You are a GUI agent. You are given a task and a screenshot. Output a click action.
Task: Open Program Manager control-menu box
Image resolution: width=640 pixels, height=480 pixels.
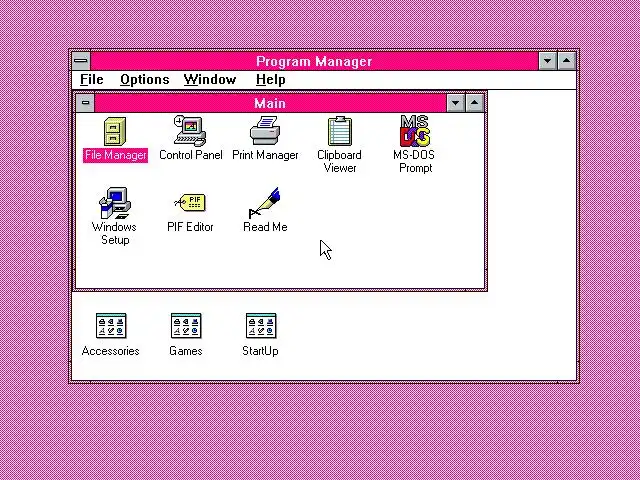pos(81,61)
